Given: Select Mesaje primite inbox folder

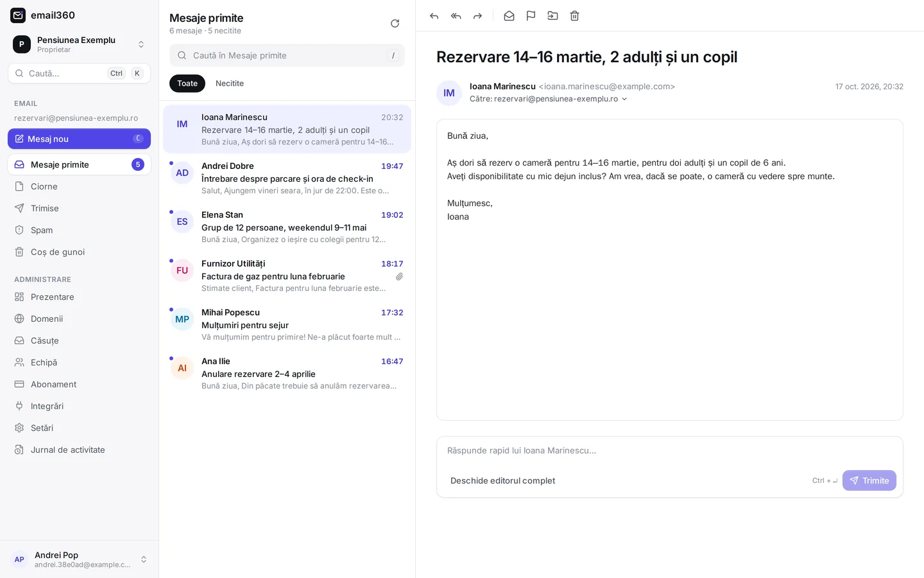Looking at the screenshot, I should (x=79, y=164).
